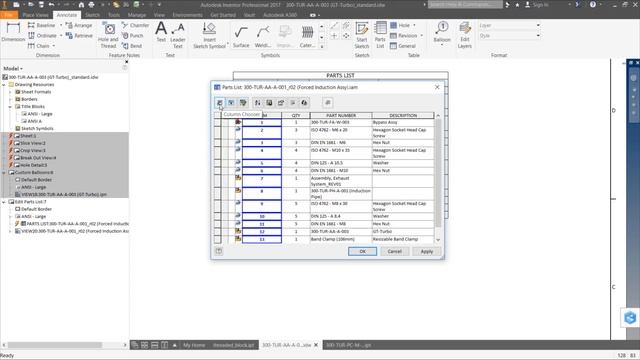Click the Renumber Items icon in Parts List dialog
The image size is (640, 360).
[293, 103]
